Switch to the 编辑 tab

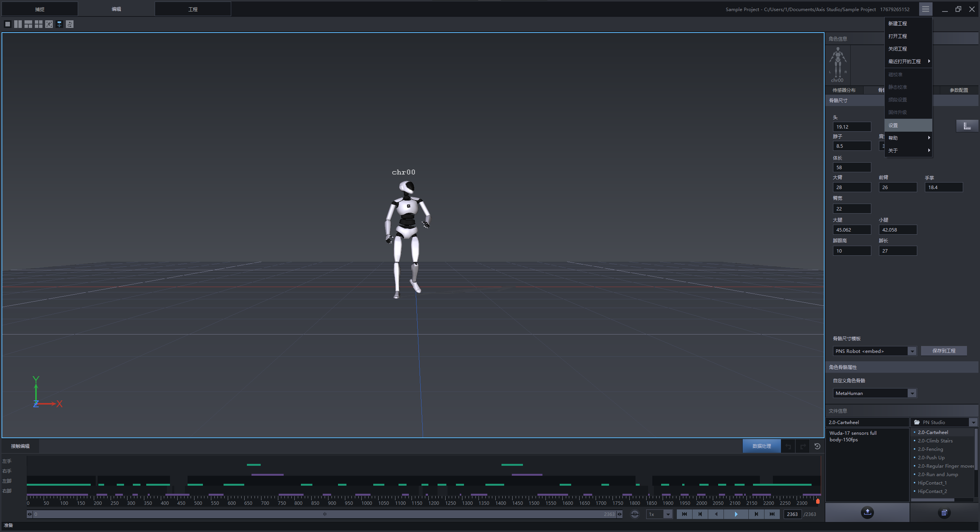[x=116, y=9]
